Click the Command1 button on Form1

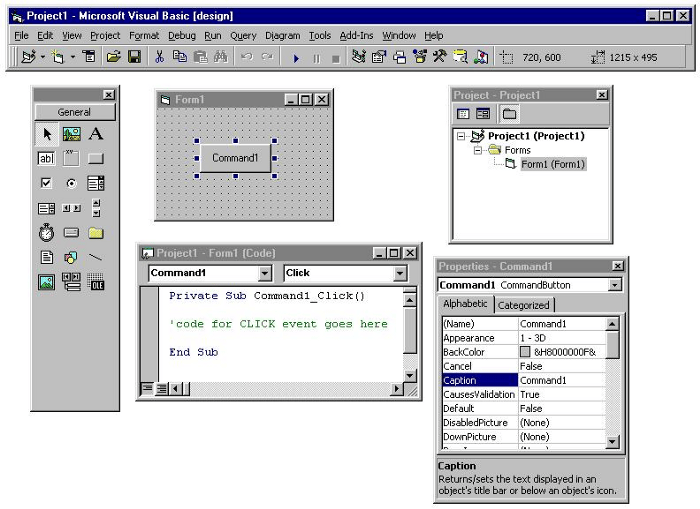[x=235, y=158]
